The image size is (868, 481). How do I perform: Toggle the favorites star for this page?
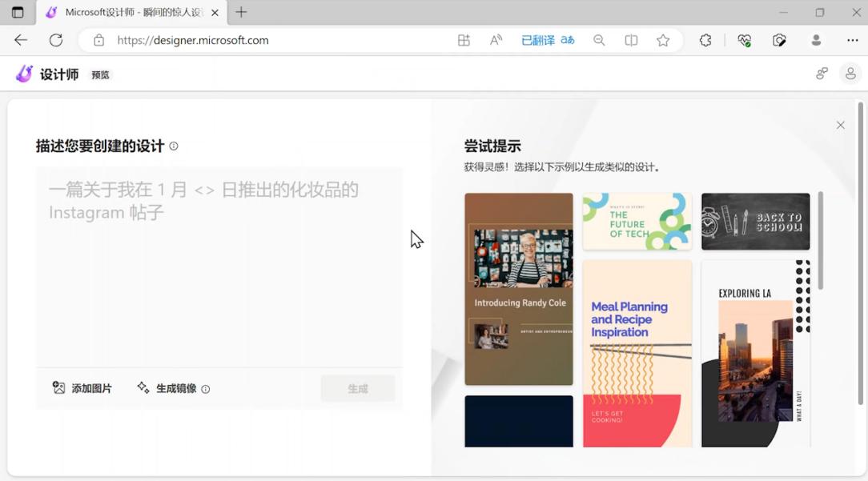coord(663,40)
